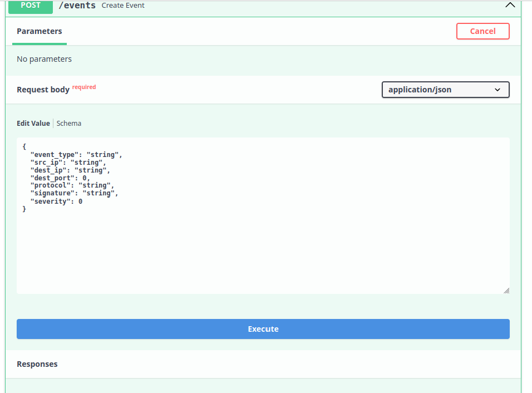Click the green POST method badge
The width and height of the screenshot is (532, 393).
(x=31, y=7)
